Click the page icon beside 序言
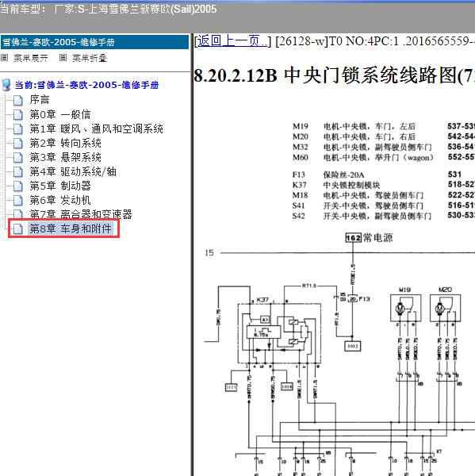Screen dimensions: 475x476 [18, 100]
